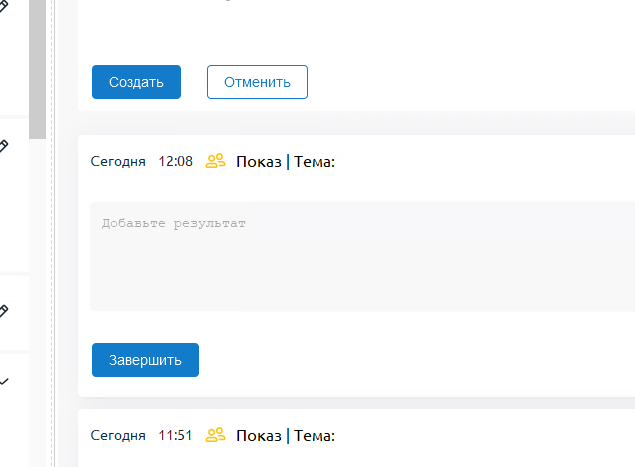Click the 12:08 time label

pos(176,161)
